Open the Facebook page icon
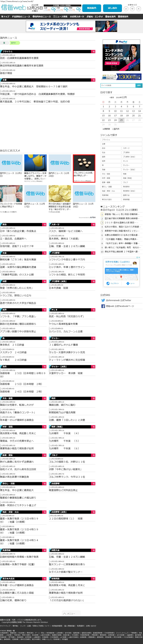The width and height of the screenshot is (143, 644). (x=103, y=306)
